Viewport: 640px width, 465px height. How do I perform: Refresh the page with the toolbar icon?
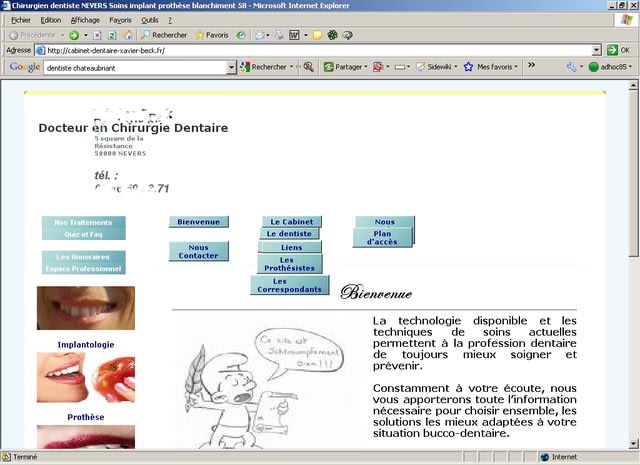(111, 35)
